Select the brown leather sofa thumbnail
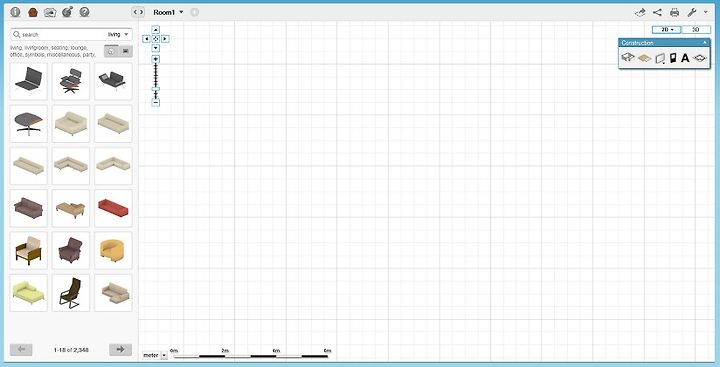The width and height of the screenshot is (720, 367). coord(28,208)
